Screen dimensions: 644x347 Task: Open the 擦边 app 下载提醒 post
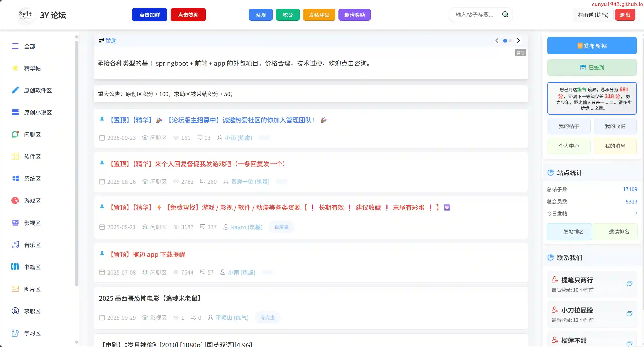click(158, 254)
